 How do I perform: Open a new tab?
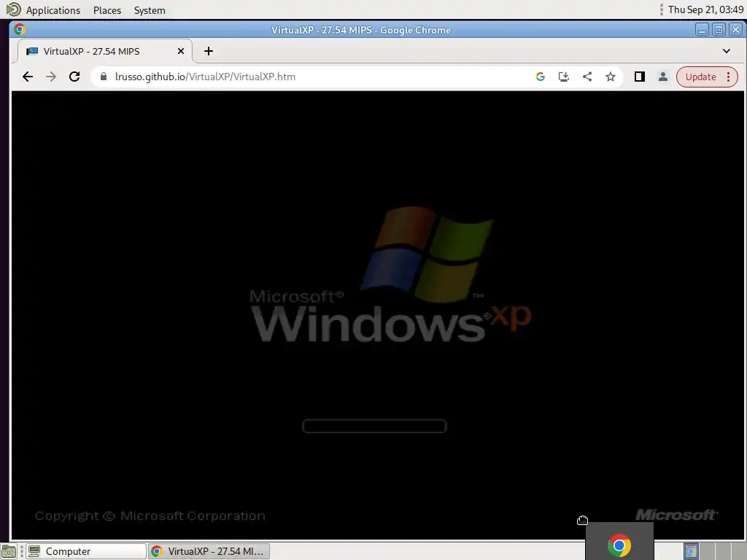(x=208, y=51)
